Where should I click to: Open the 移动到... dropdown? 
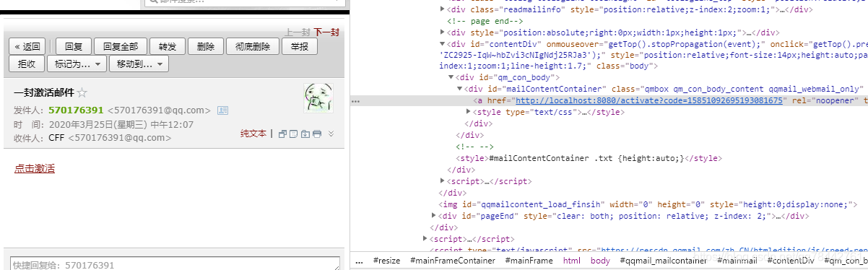click(139, 64)
